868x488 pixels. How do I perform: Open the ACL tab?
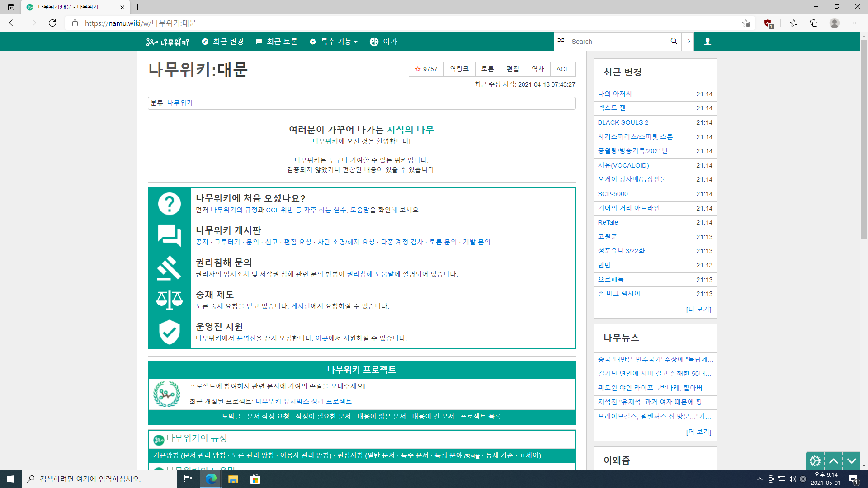pyautogui.click(x=563, y=69)
